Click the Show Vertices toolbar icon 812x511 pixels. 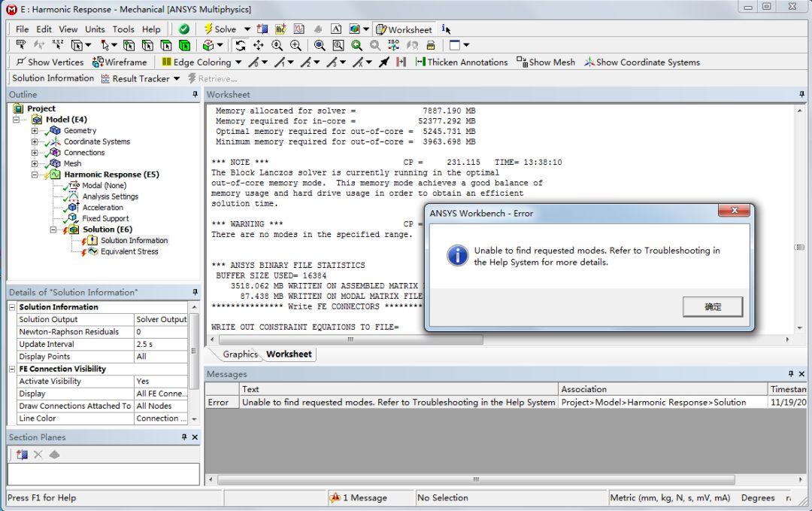tap(21, 62)
